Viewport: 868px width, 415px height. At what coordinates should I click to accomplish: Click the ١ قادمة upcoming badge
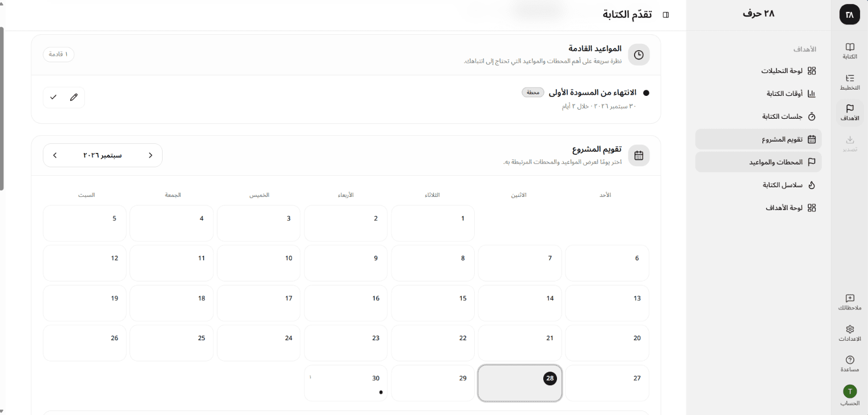pyautogui.click(x=59, y=54)
